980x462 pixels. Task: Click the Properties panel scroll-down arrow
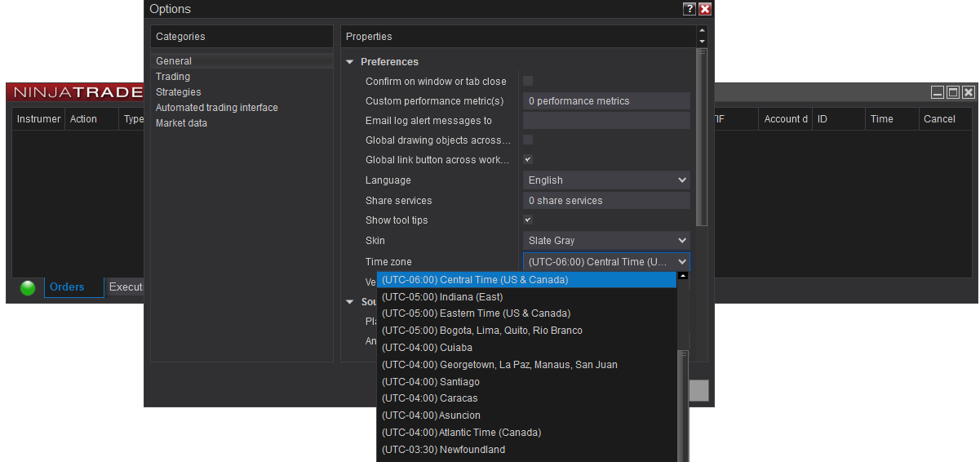coord(702,42)
